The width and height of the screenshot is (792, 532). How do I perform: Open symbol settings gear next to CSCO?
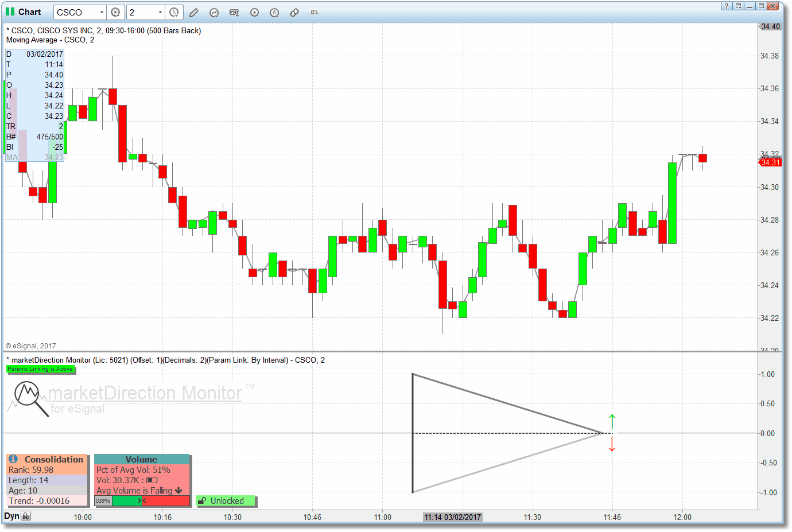pos(116,12)
